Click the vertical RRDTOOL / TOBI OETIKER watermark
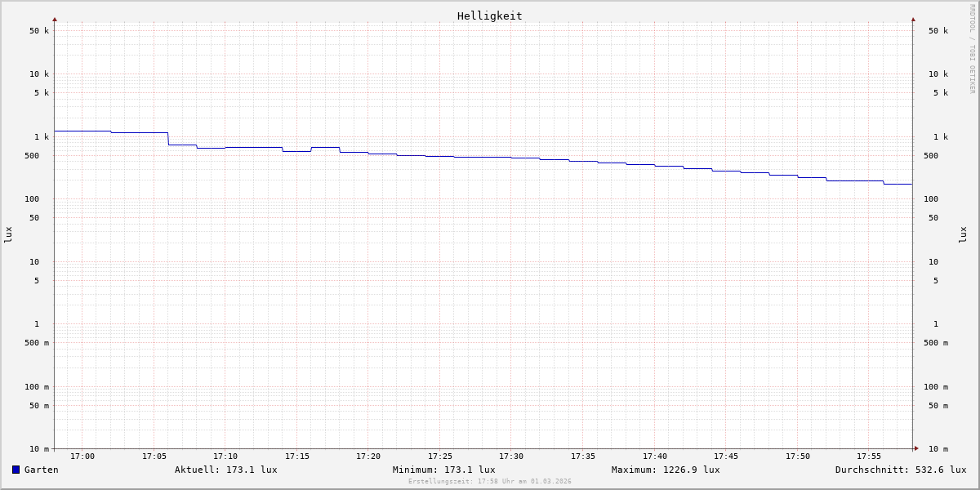Viewport: 980px width, 490px height. (972, 48)
